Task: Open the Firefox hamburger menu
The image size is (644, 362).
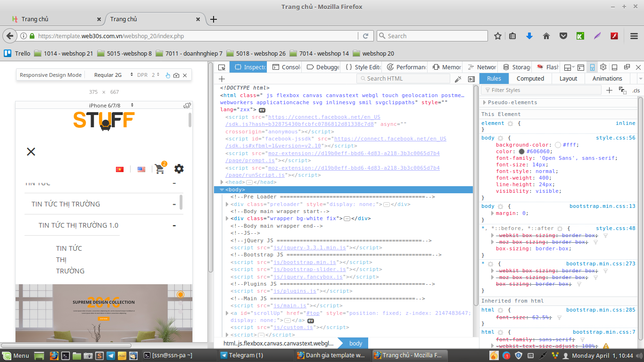Action: 634,36
